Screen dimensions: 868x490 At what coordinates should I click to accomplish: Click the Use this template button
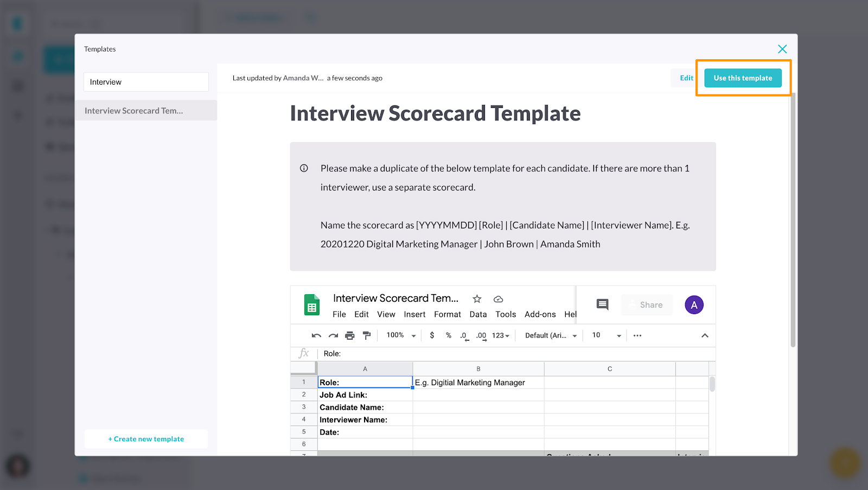pyautogui.click(x=743, y=78)
